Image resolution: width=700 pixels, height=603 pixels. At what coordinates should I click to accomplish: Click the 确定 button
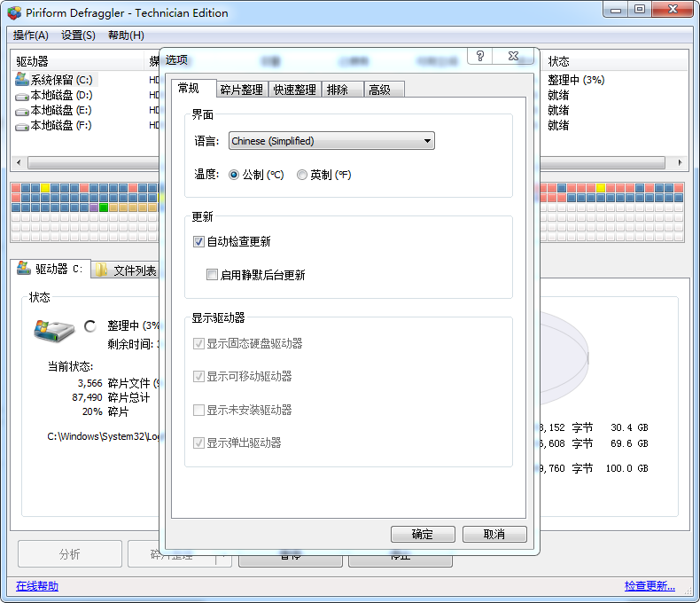tap(423, 534)
